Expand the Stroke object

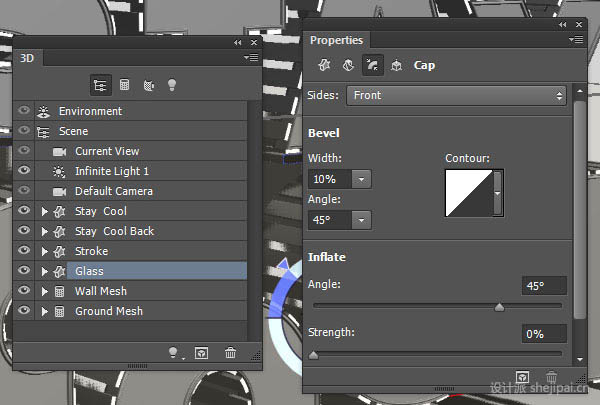(44, 251)
